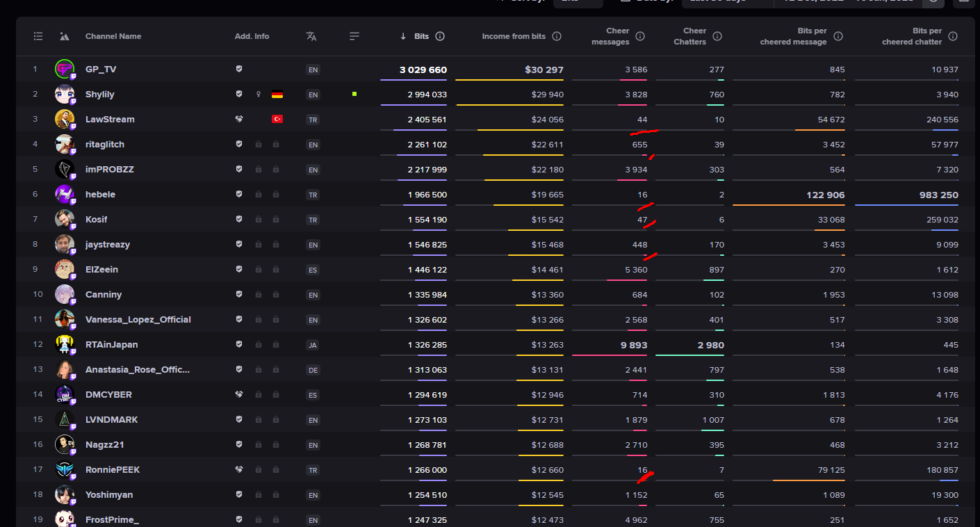This screenshot has height=527, width=980.
Task: Sort by Bits per cheered message
Action: (x=794, y=36)
